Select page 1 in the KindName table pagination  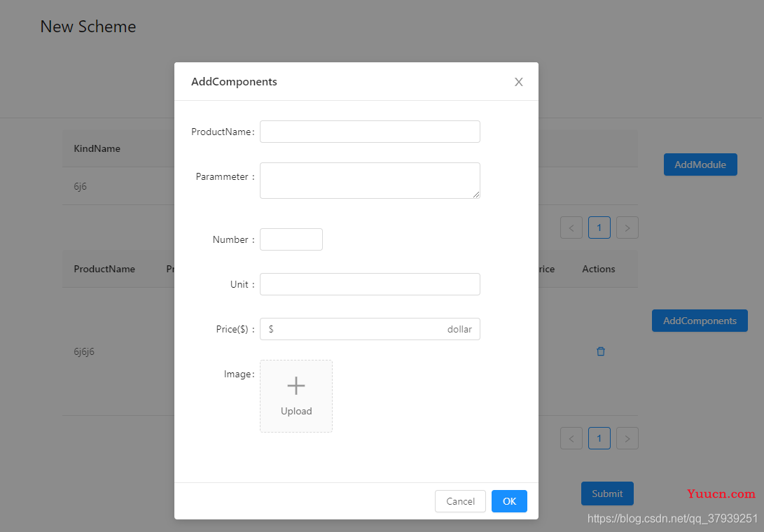(x=599, y=227)
